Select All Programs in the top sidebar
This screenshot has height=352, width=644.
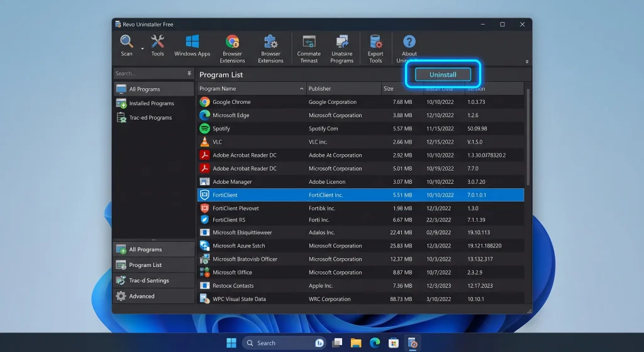(154, 89)
